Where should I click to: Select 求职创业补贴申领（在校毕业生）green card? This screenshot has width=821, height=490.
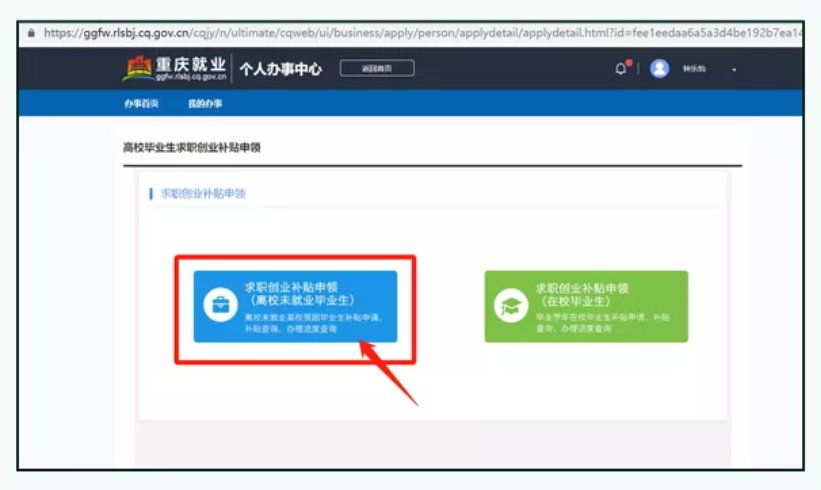pyautogui.click(x=586, y=307)
